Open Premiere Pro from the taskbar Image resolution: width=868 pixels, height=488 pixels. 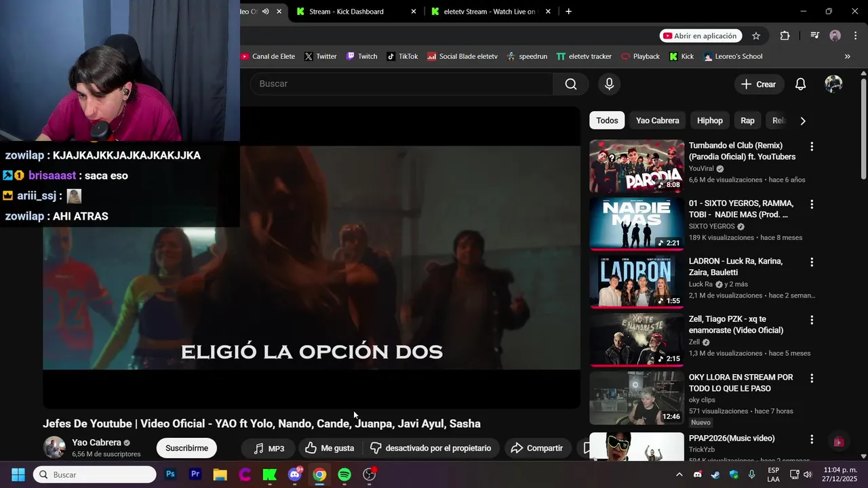(195, 474)
